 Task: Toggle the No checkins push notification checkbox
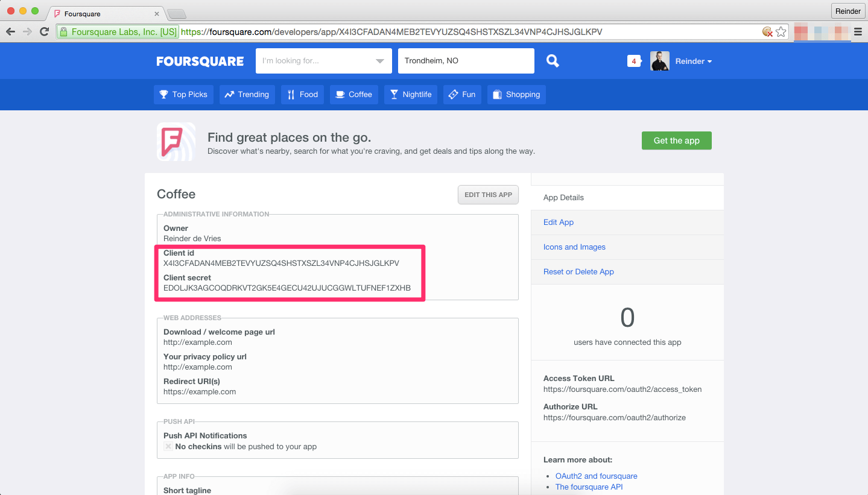(168, 447)
